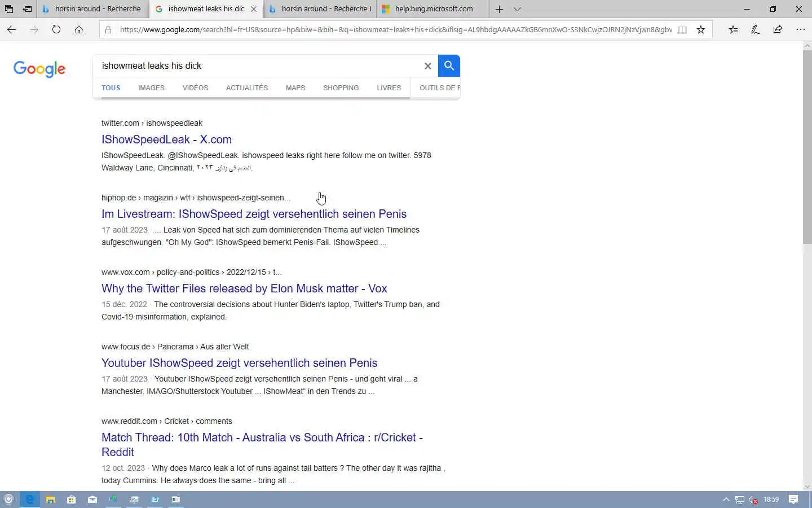Add this page to favorites star
Screen dimensions: 812x508
(x=701, y=29)
